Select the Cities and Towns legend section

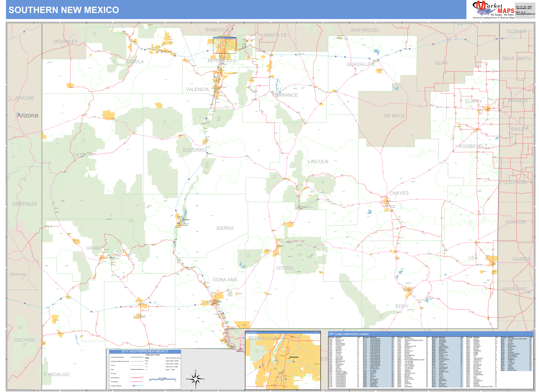click(153, 355)
